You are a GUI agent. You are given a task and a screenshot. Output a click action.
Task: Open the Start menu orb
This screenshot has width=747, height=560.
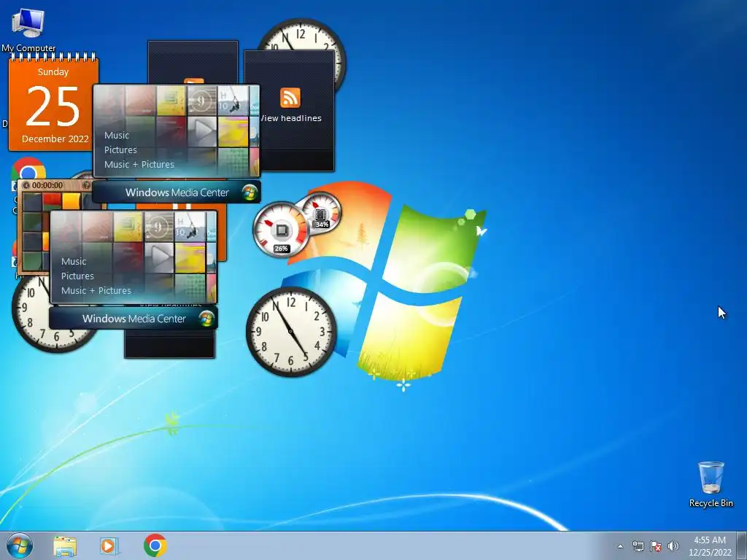[20, 545]
